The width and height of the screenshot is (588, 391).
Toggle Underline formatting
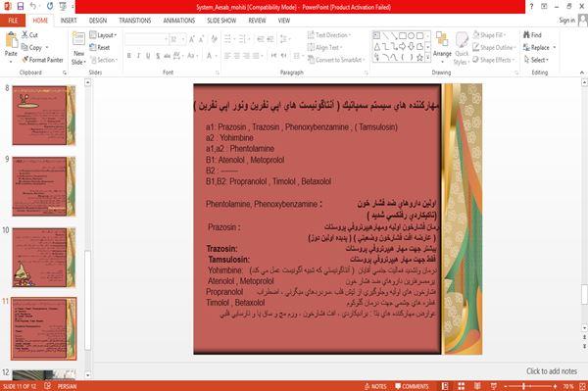tap(148, 56)
